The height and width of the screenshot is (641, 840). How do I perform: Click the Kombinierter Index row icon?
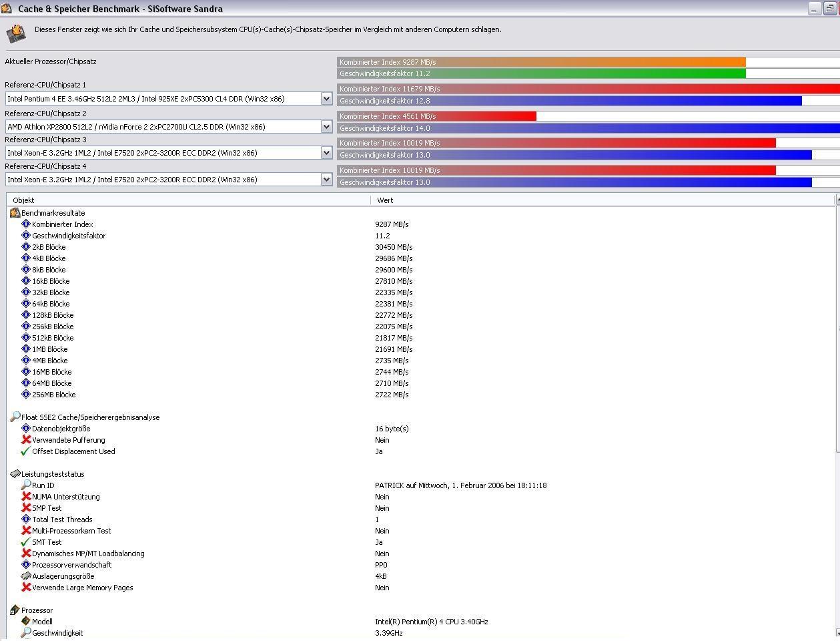tap(26, 224)
